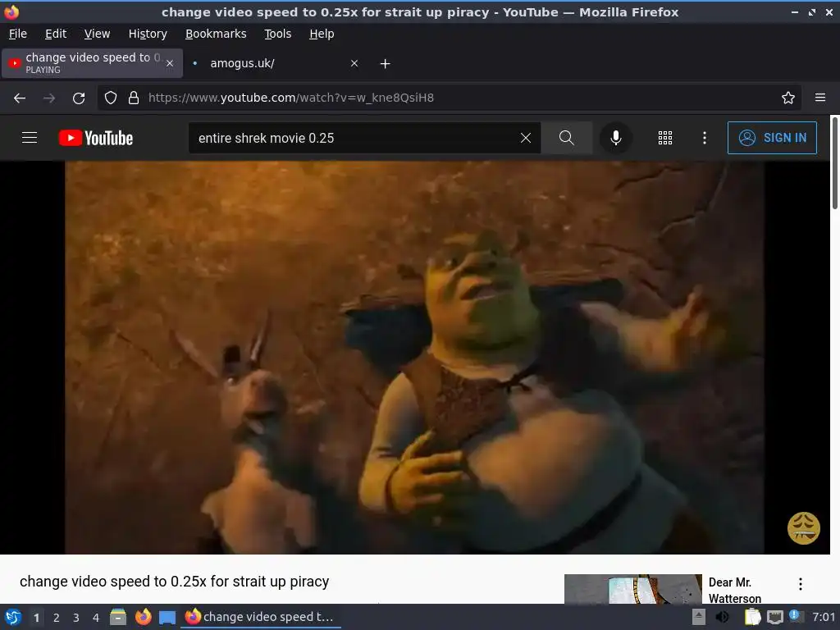Close the amogus.uk tab
The height and width of the screenshot is (630, 840).
click(354, 63)
